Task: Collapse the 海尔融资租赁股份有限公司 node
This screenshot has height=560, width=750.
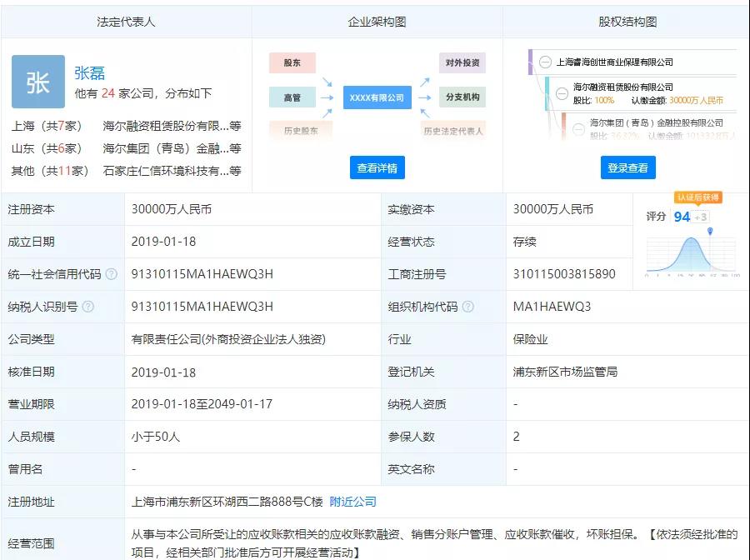Action: [562, 93]
